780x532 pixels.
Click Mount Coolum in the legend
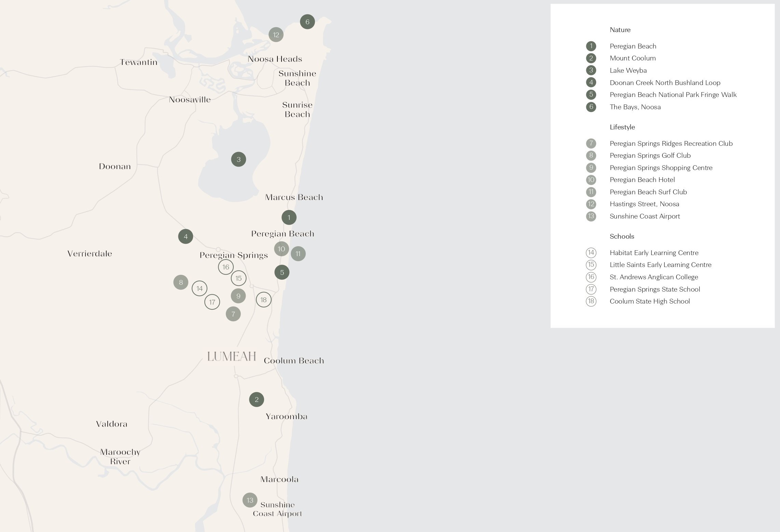pos(632,58)
